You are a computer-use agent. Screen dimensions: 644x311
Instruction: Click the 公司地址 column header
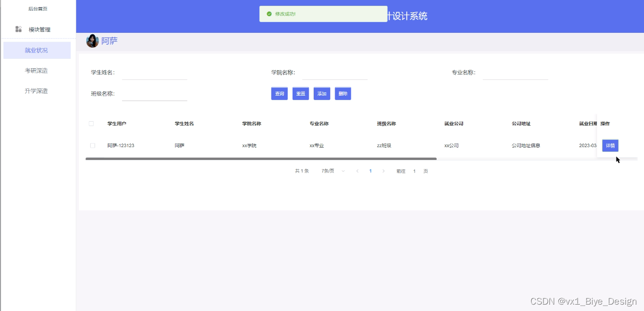pos(521,124)
